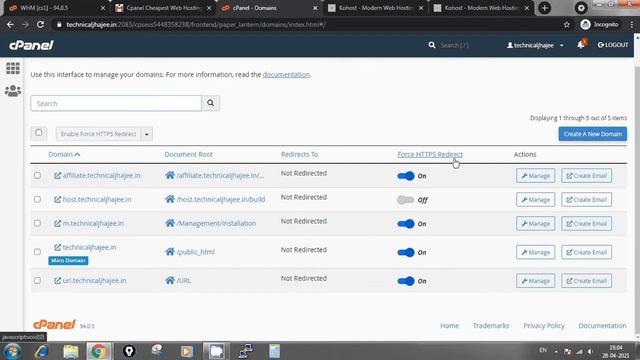Sort by Force HTTPS Redirect column
This screenshot has width=640, height=360.
pyautogui.click(x=430, y=154)
